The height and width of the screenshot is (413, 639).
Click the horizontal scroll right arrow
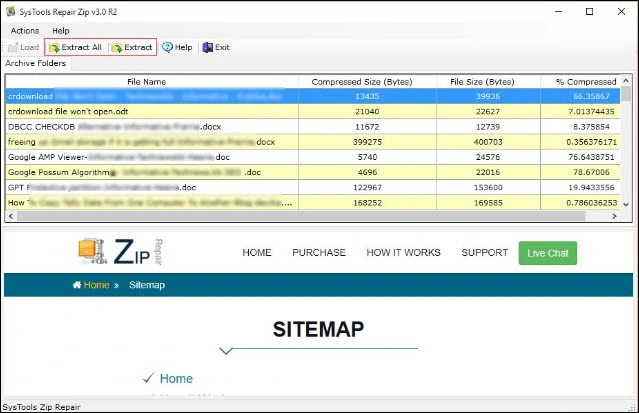[615, 216]
